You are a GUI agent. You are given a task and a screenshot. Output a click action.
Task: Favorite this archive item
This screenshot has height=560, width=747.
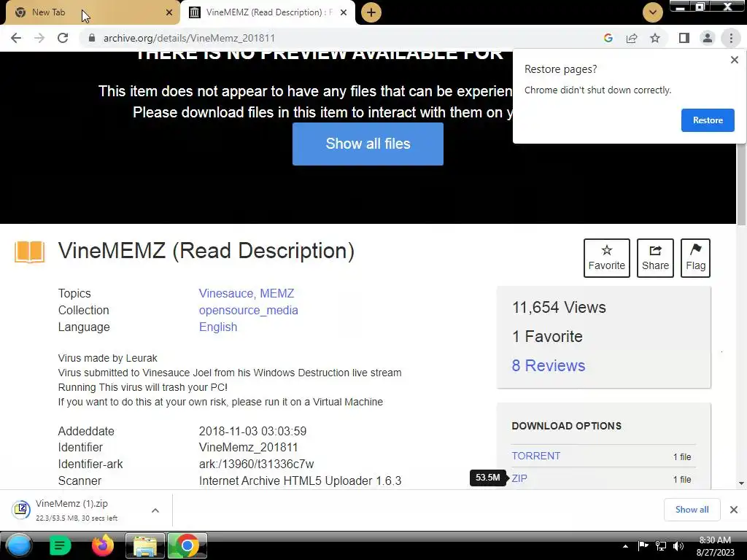[606, 257]
